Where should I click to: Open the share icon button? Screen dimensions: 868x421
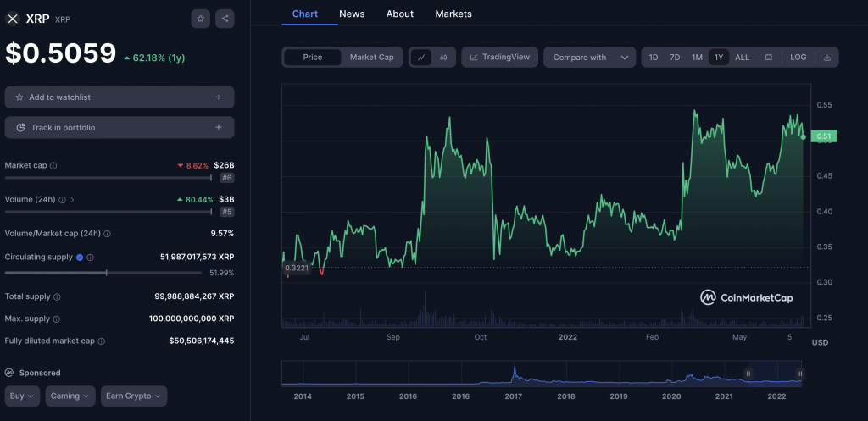tap(225, 19)
